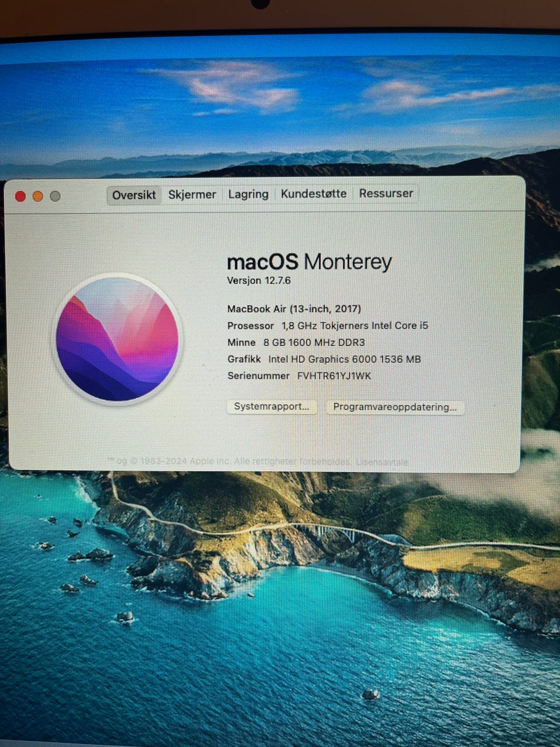Open the Lisensavtale link in footer
Viewport: 560px width, 747px height.
(x=382, y=462)
